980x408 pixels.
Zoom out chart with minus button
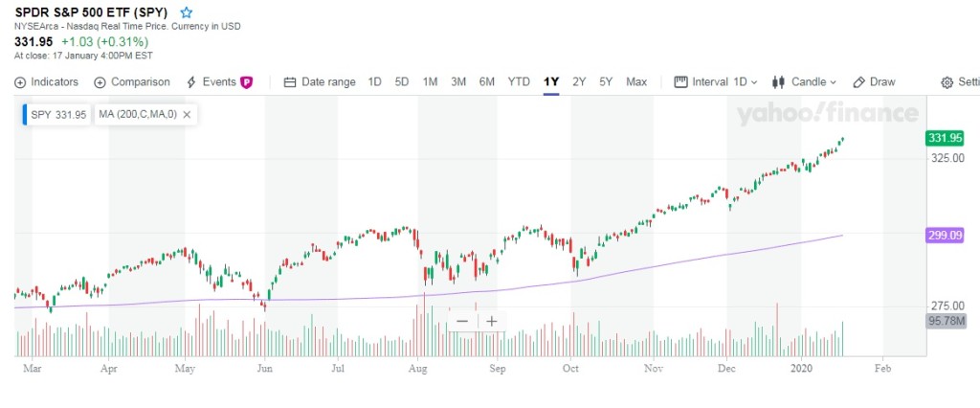coord(462,321)
